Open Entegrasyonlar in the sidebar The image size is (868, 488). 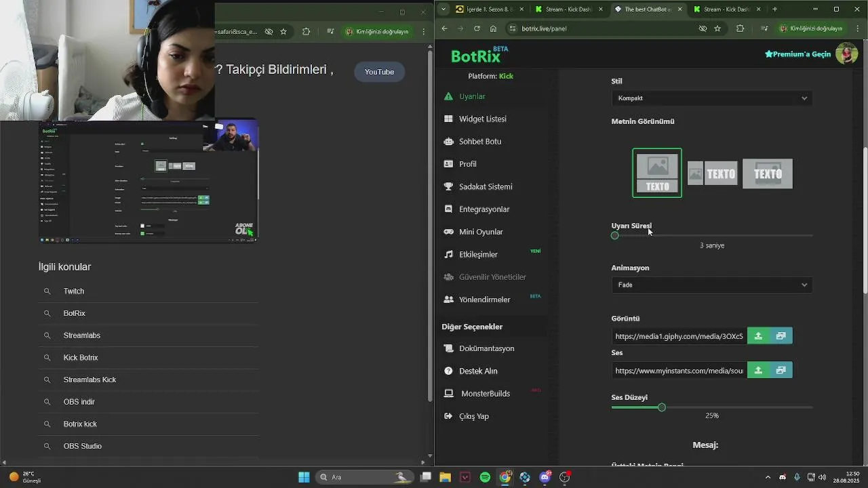click(x=484, y=209)
